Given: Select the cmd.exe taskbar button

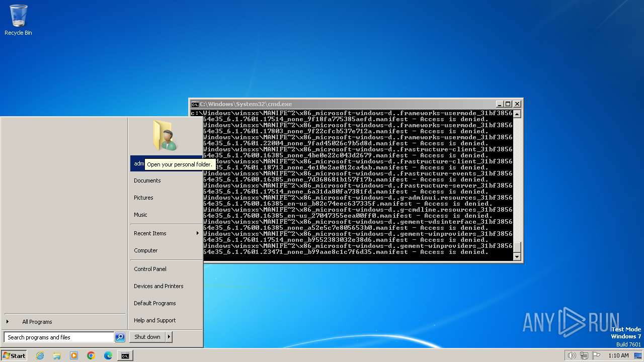Looking at the screenshot, I should coord(125,355).
